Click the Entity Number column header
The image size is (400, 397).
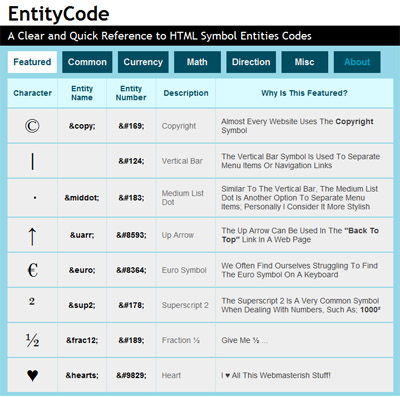[x=131, y=93]
